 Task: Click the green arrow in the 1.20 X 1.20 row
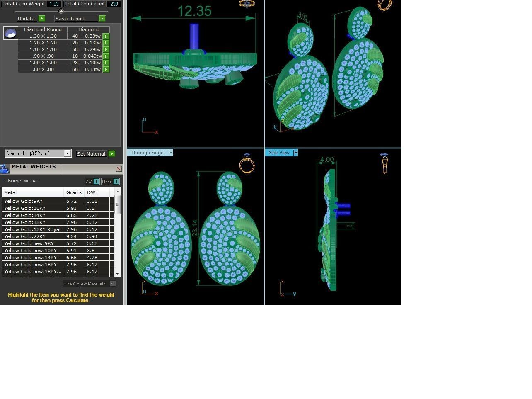[106, 43]
